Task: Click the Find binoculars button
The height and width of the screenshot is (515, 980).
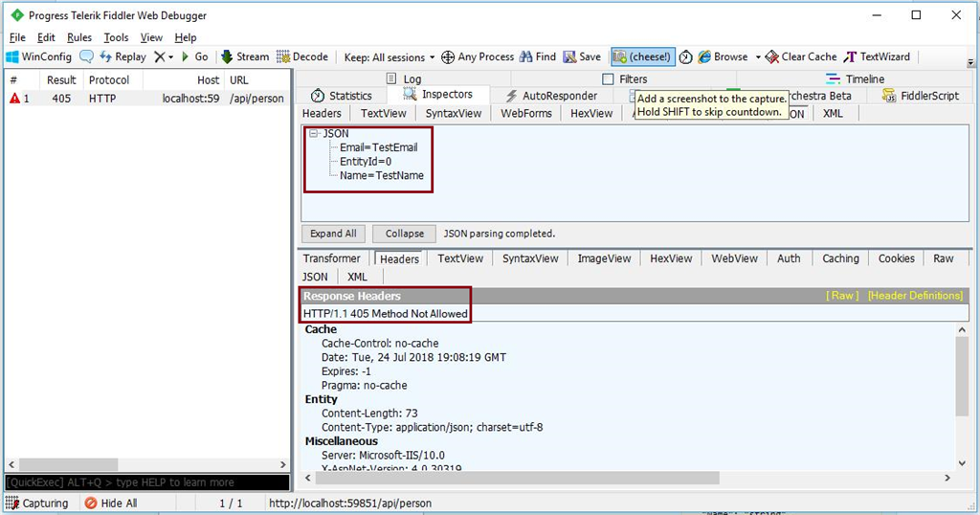Action: [538, 56]
